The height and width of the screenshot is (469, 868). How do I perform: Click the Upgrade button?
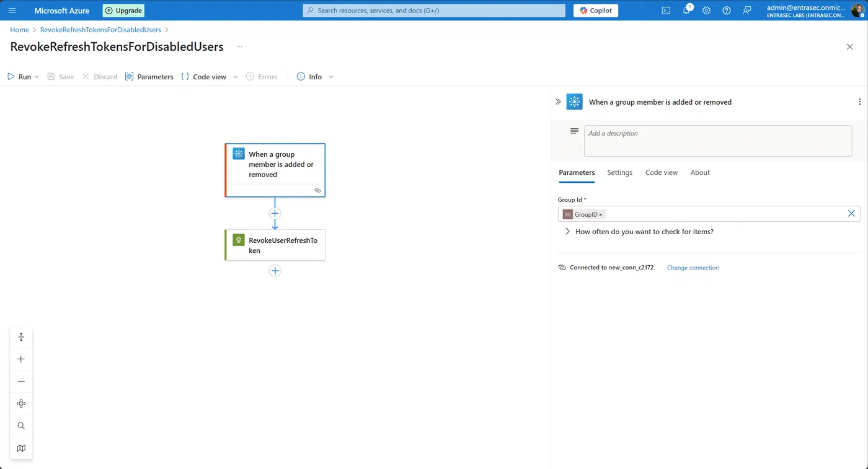coord(123,11)
